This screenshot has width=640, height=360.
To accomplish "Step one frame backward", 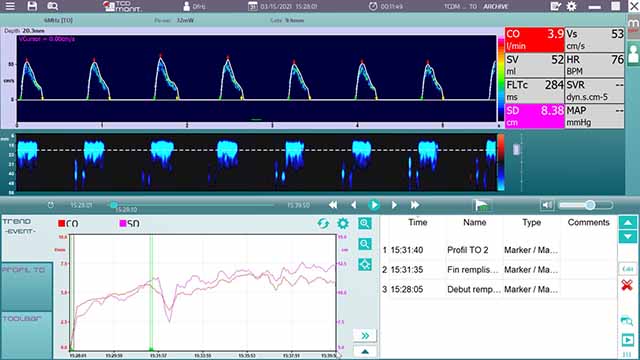I will (353, 205).
